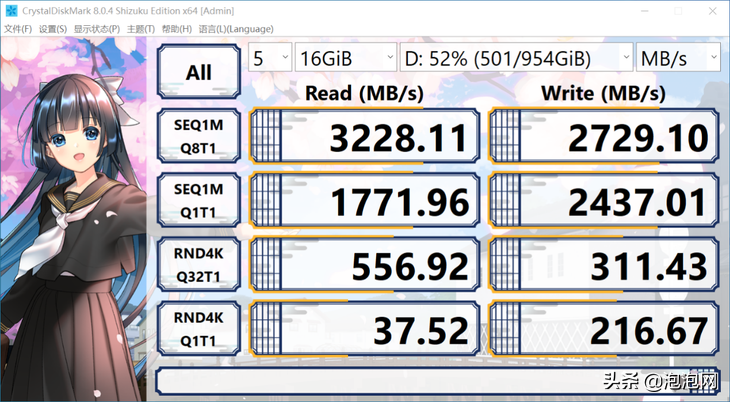Screen dimensions: 730x402
Task: Close the CrystalDiskMark window
Action: pyautogui.click(x=713, y=11)
